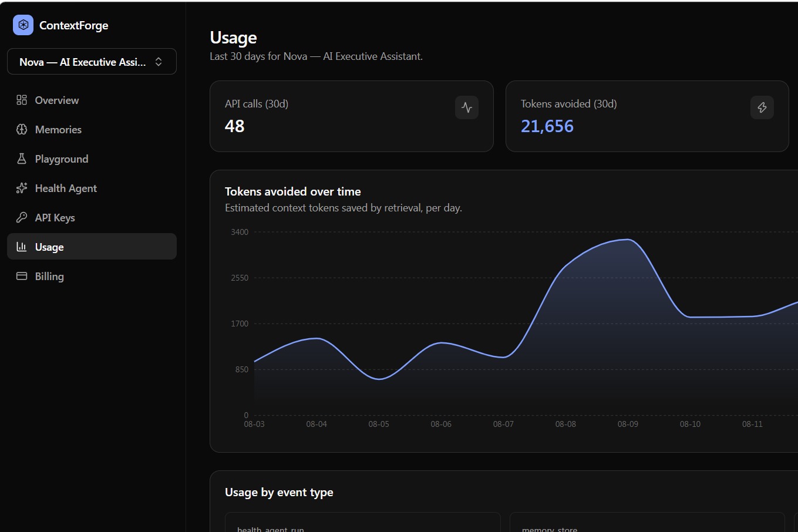Click the 21,656 tokens avoided value
This screenshot has height=532, width=798.
click(x=547, y=126)
